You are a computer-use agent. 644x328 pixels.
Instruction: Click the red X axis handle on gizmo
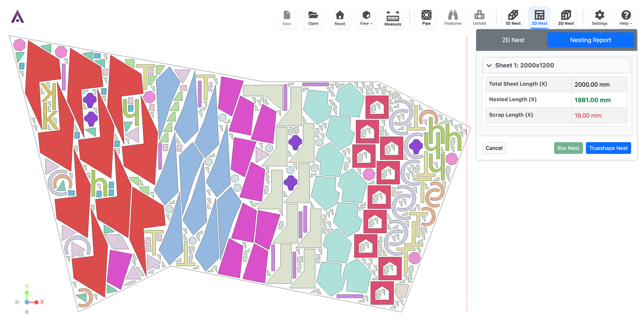(x=37, y=302)
